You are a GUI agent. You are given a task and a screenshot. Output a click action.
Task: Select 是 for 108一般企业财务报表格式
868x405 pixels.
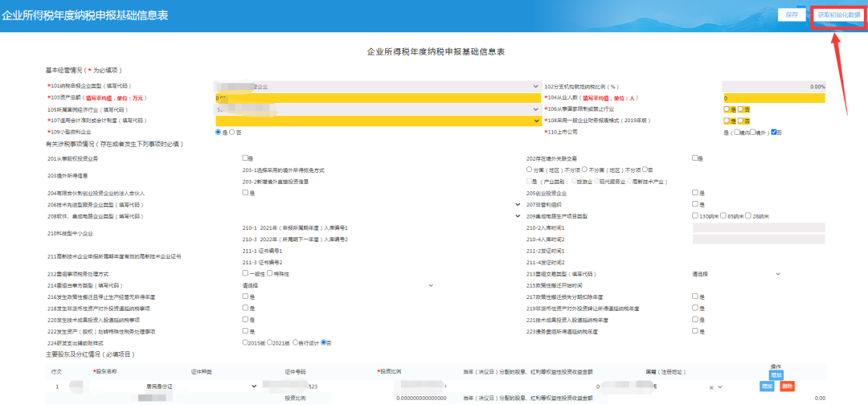(727, 121)
